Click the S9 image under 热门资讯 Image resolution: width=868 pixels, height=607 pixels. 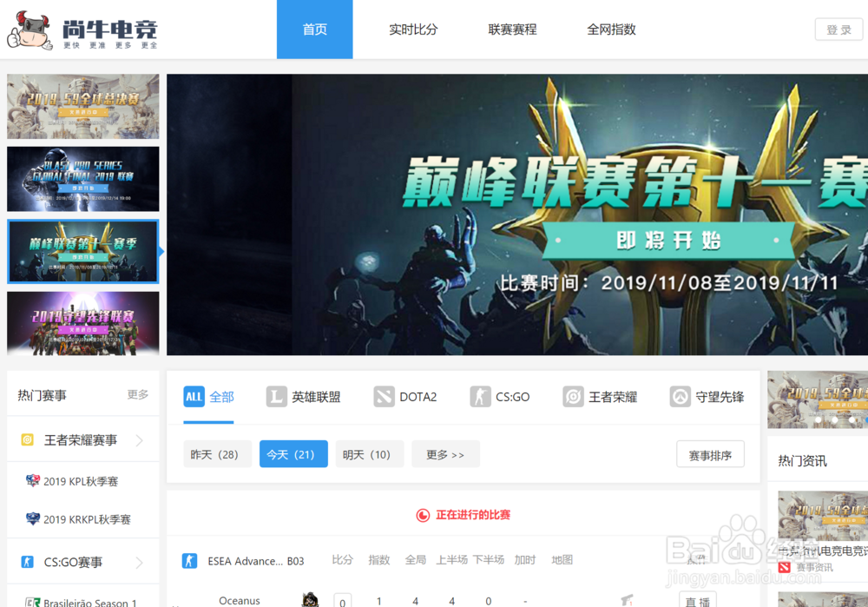(x=823, y=516)
